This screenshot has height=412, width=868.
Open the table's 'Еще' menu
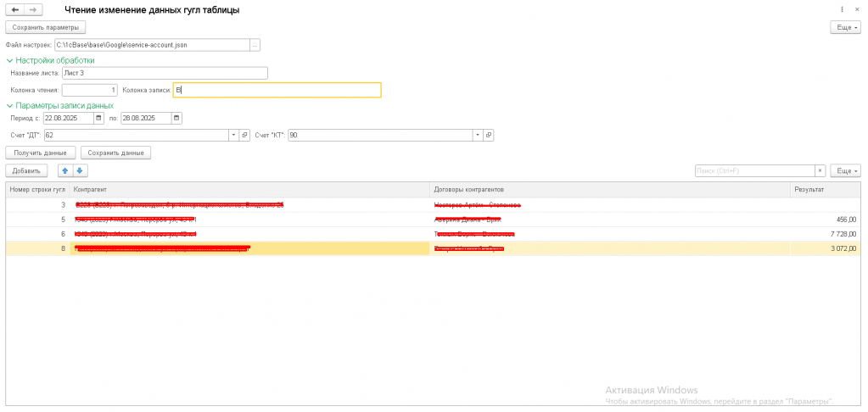845,170
